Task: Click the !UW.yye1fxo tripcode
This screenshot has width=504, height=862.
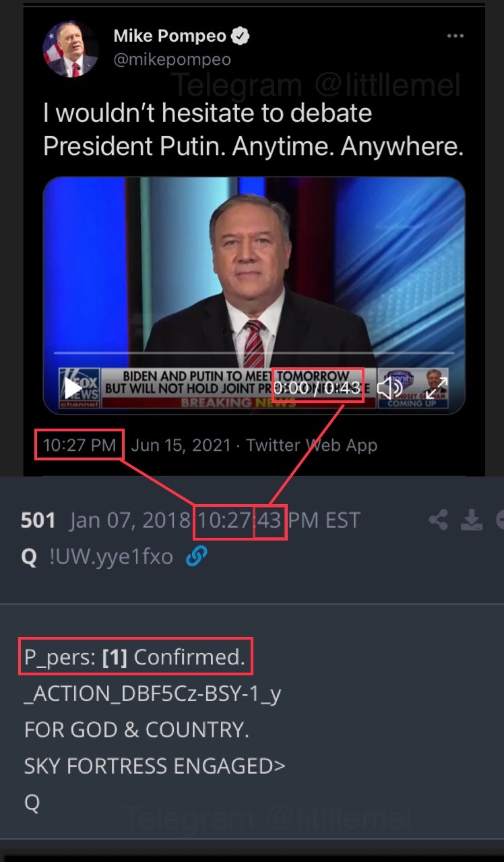Action: coord(111,557)
